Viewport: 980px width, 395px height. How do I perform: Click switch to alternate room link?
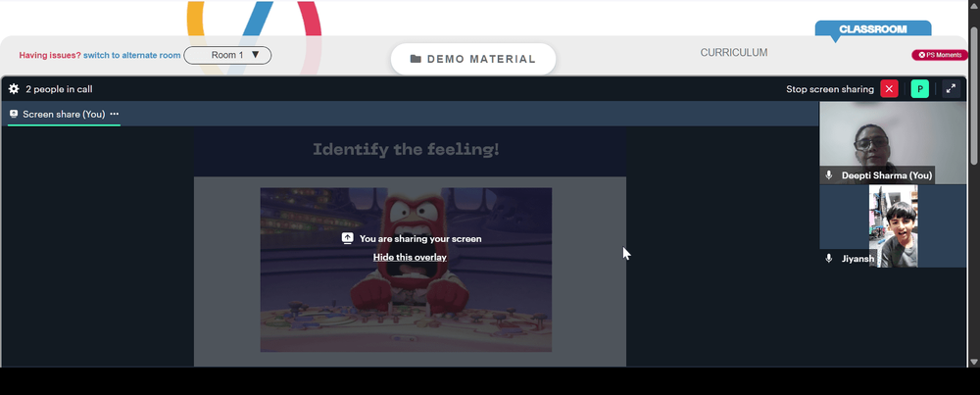point(132,55)
